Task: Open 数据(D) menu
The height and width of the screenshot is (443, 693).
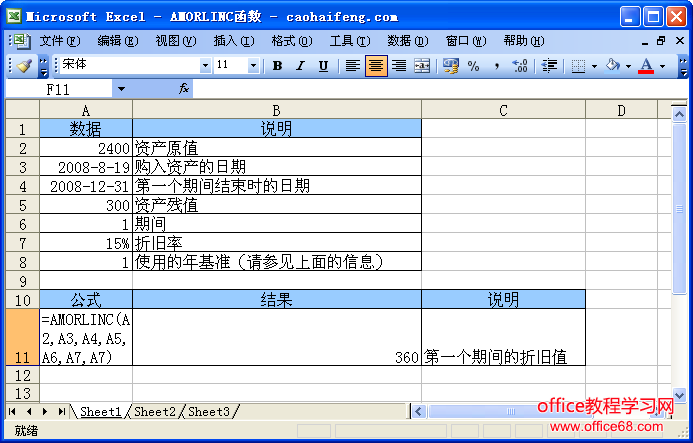Action: click(x=408, y=41)
